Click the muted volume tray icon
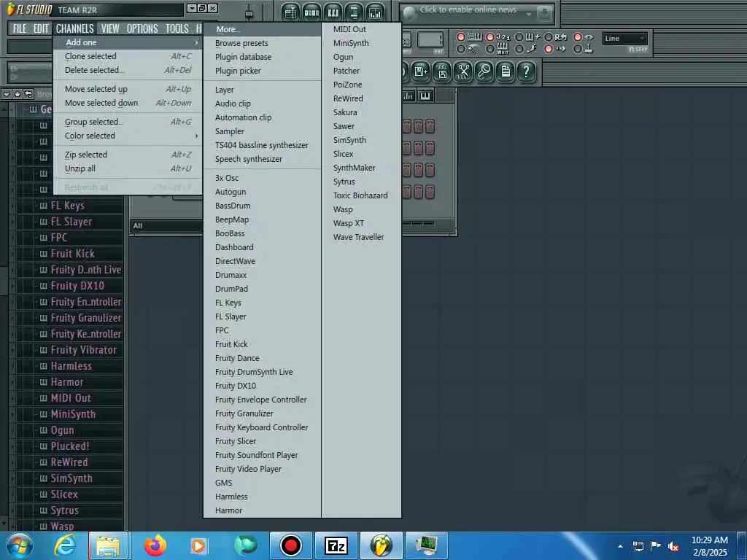Viewport: 747px width, 560px height. 673,547
